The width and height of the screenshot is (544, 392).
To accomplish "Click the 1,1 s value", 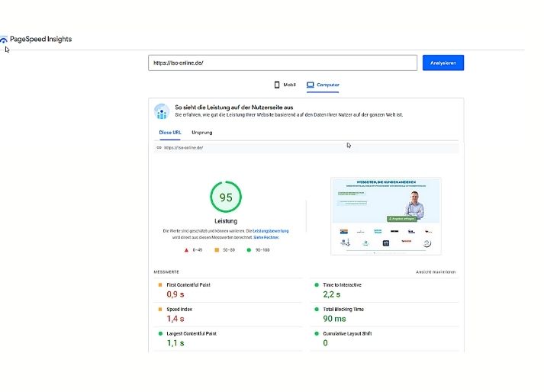I will pyautogui.click(x=175, y=342).
